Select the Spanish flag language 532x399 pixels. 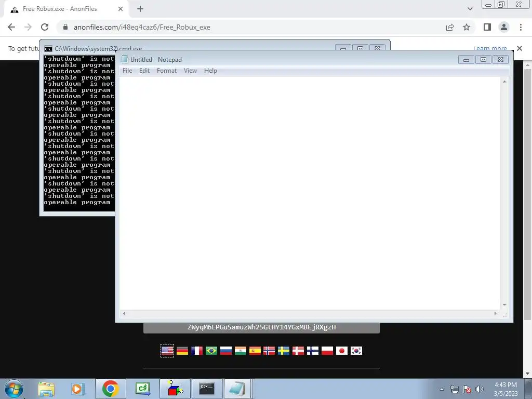point(255,351)
